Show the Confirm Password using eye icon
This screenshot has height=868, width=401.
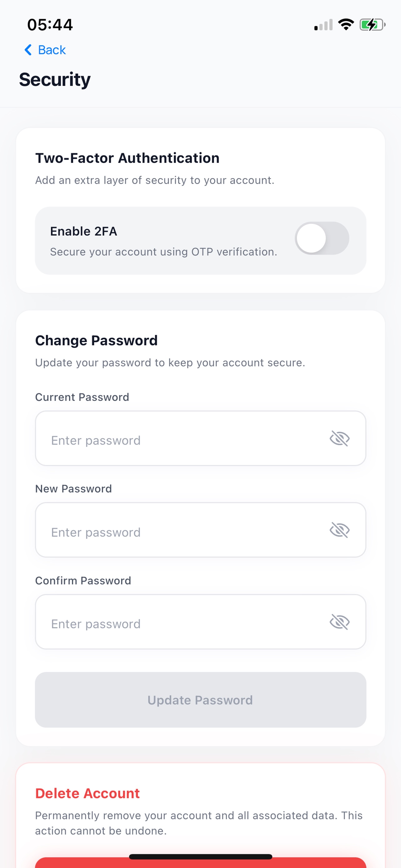[x=339, y=622]
